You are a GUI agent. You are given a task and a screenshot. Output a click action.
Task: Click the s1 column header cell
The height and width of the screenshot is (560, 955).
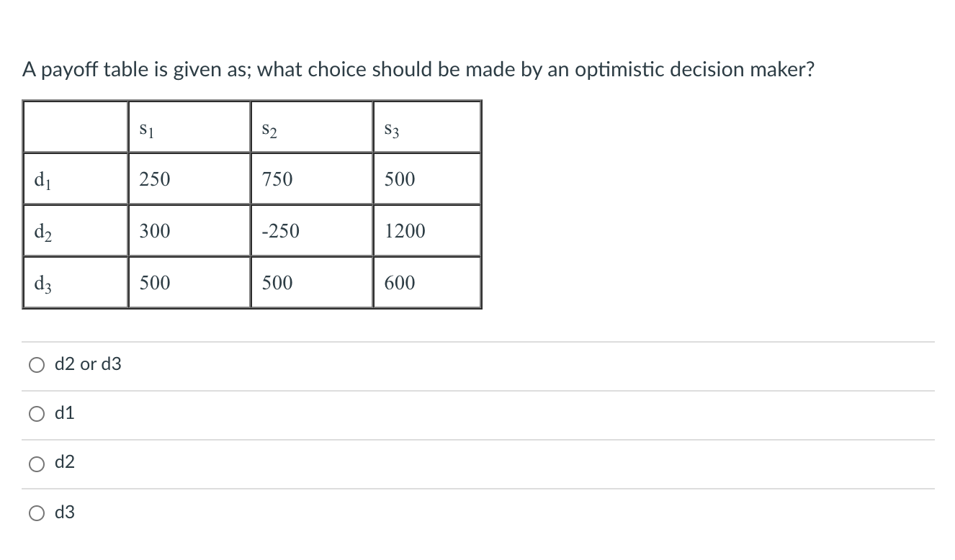point(189,127)
